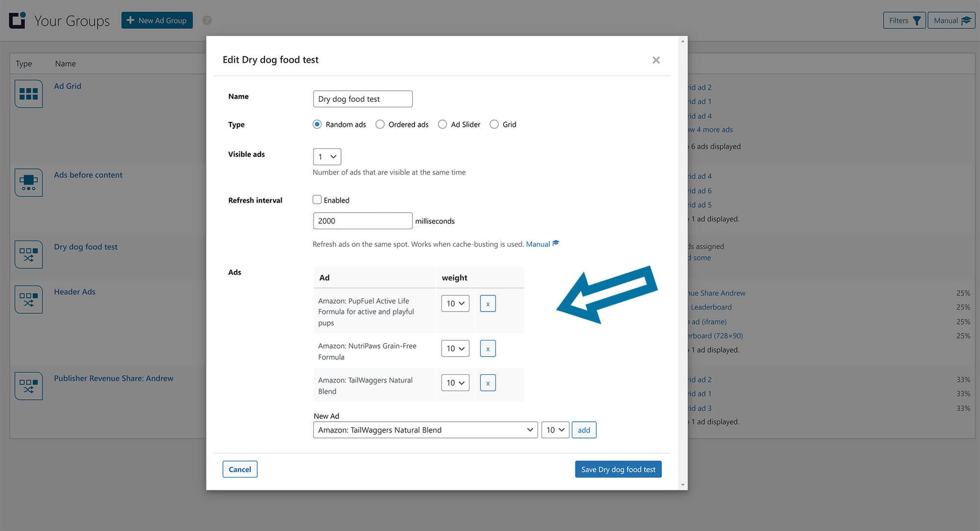Image resolution: width=980 pixels, height=531 pixels.
Task: Click the Ads before content slider icon
Action: pos(28,182)
